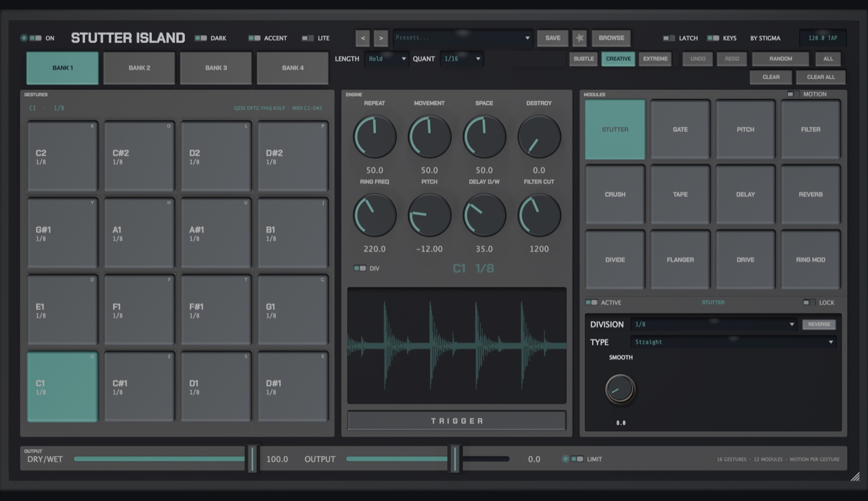Select the Crush module pad
Image resolution: width=868 pixels, height=501 pixels.
coord(615,194)
